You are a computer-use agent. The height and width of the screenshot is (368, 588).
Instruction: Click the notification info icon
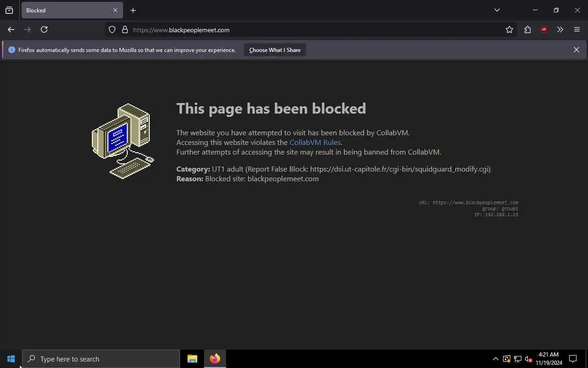coord(11,50)
